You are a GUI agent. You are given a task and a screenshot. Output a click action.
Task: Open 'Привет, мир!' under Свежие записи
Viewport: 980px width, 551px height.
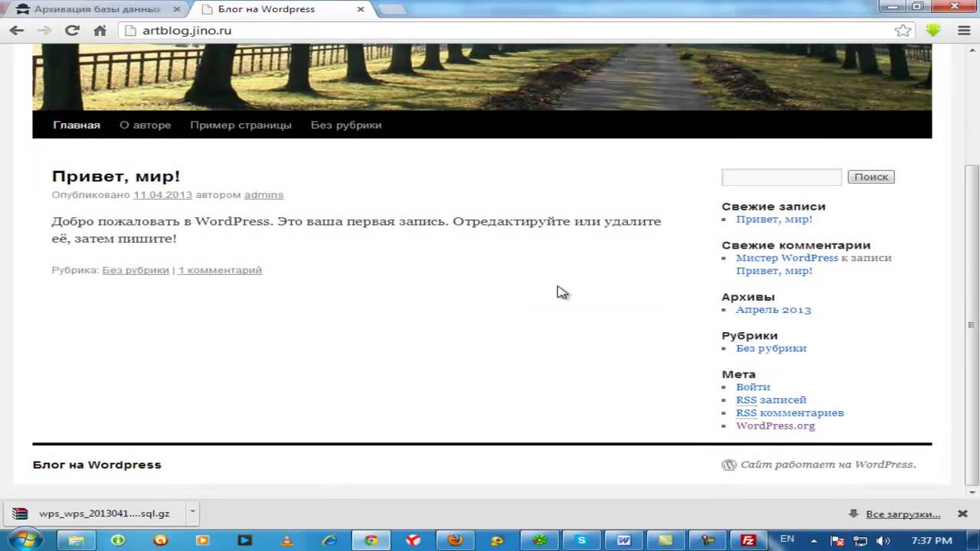pos(774,219)
